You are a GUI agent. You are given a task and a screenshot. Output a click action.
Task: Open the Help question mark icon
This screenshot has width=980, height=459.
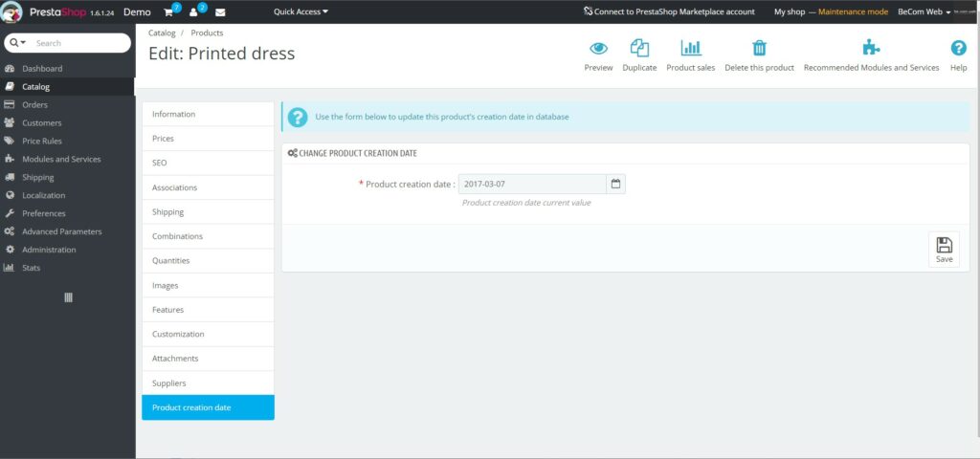(958, 48)
